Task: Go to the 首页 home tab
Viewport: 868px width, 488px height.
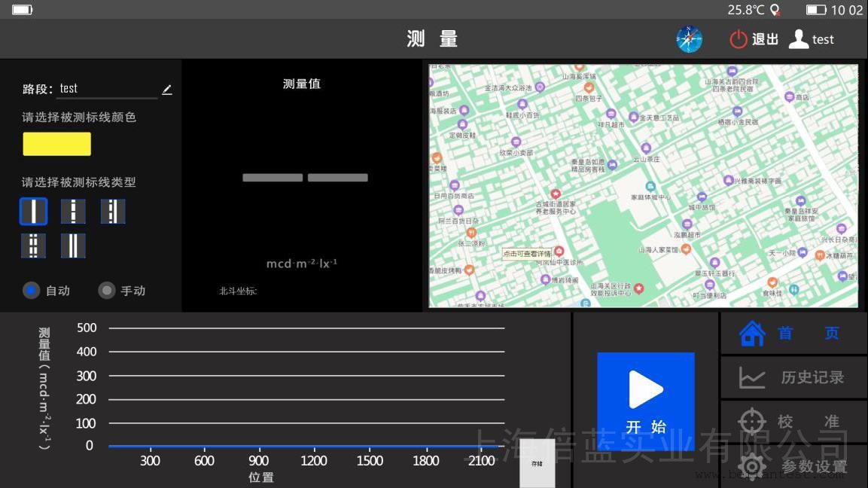Action: pos(793,334)
